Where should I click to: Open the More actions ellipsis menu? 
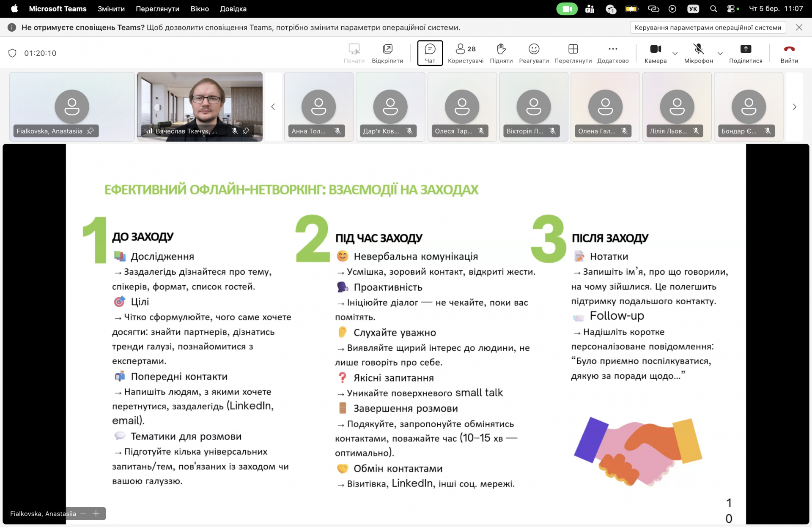pos(612,53)
